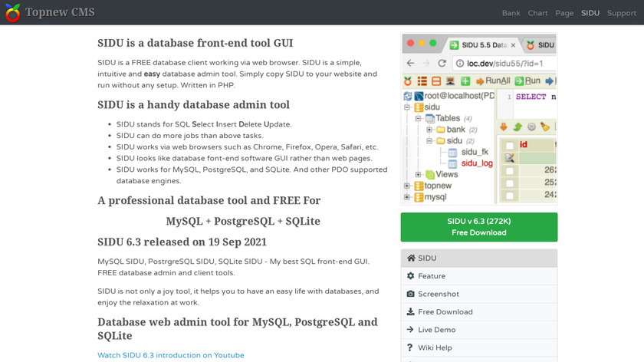Screen dimensions: 644x362
Task: Open the Bank page from top navigation
Action: 511,13
